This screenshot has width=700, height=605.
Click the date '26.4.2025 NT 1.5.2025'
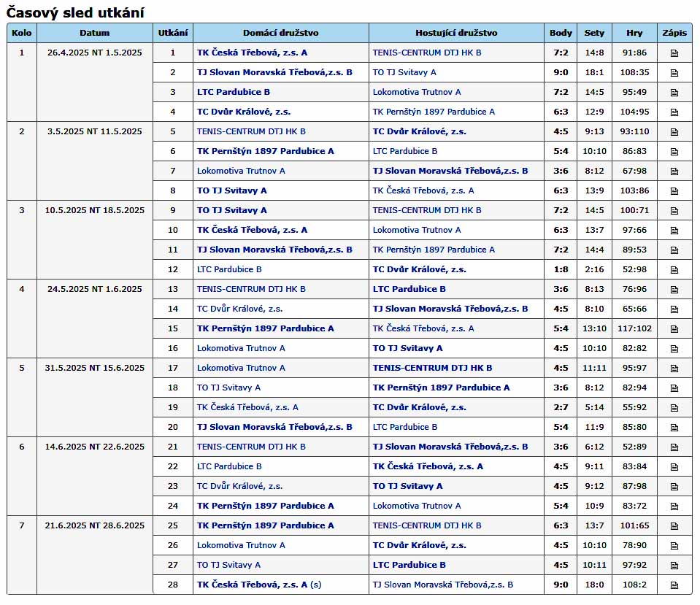click(x=95, y=53)
